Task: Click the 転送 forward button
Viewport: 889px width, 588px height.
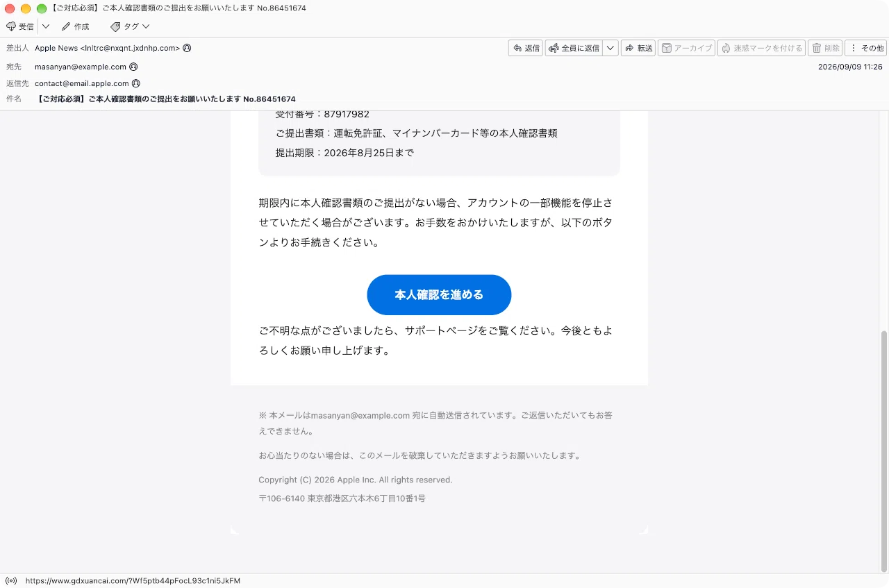Action: [638, 48]
